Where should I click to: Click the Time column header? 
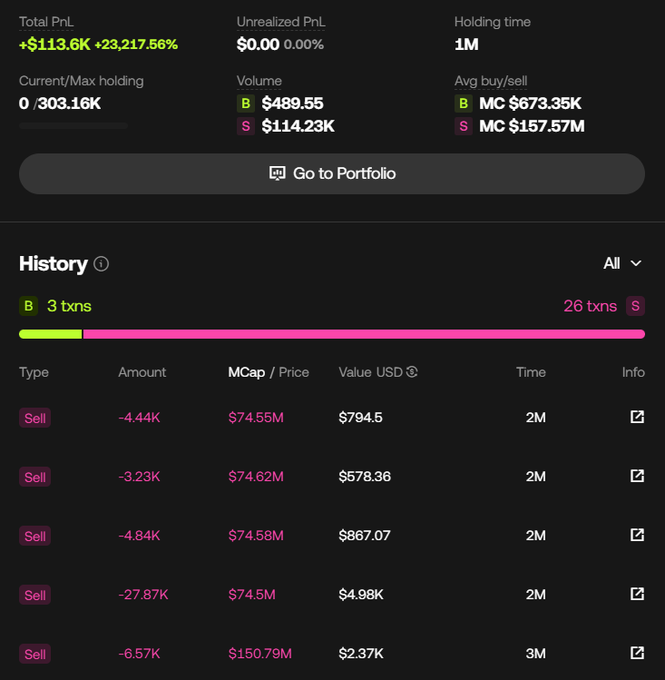531,372
